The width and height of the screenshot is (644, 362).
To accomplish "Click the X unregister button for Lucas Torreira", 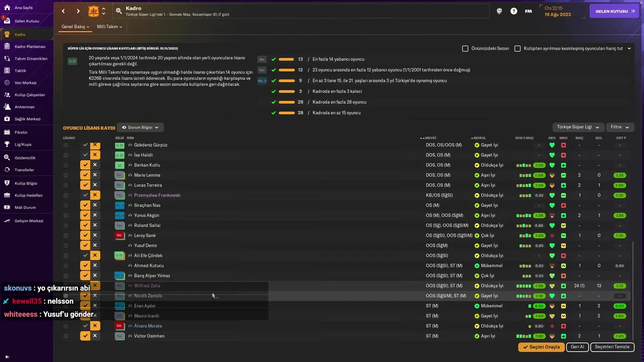I will pyautogui.click(x=95, y=185).
